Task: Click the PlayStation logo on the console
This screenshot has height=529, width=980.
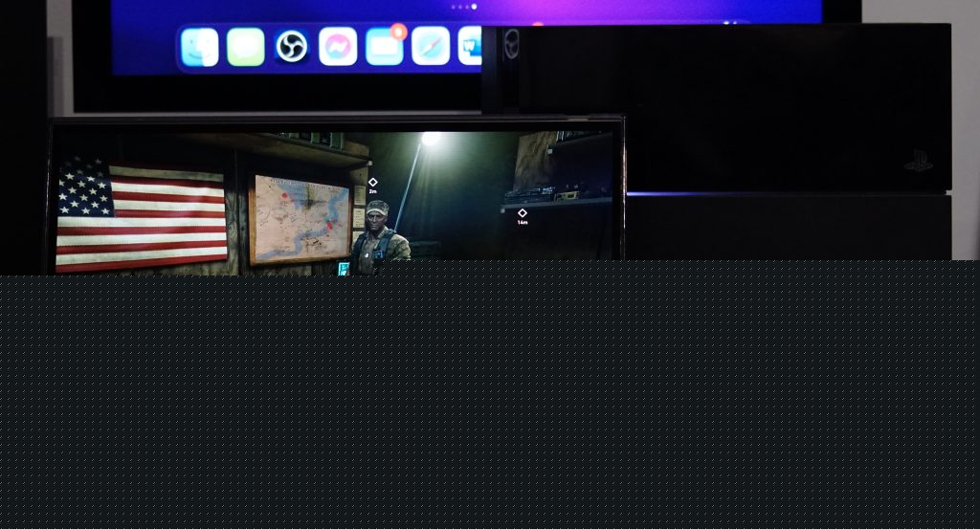Action: pyautogui.click(x=918, y=162)
